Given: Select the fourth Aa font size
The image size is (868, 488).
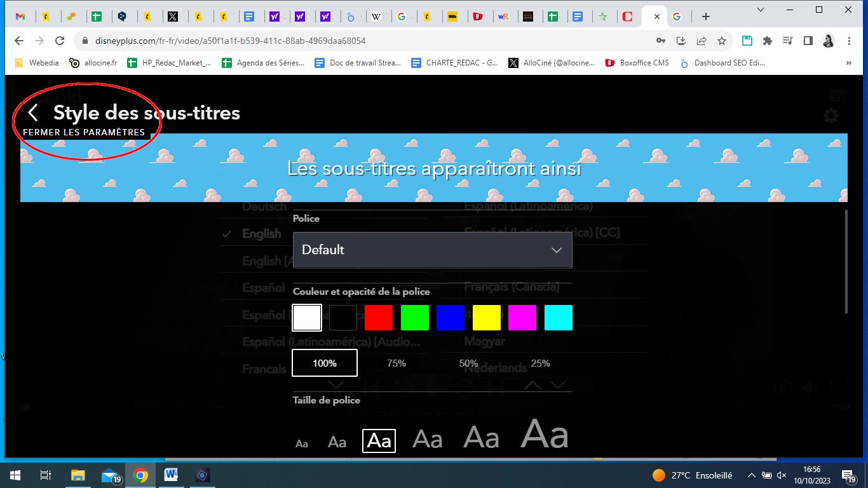Looking at the screenshot, I should (428, 438).
